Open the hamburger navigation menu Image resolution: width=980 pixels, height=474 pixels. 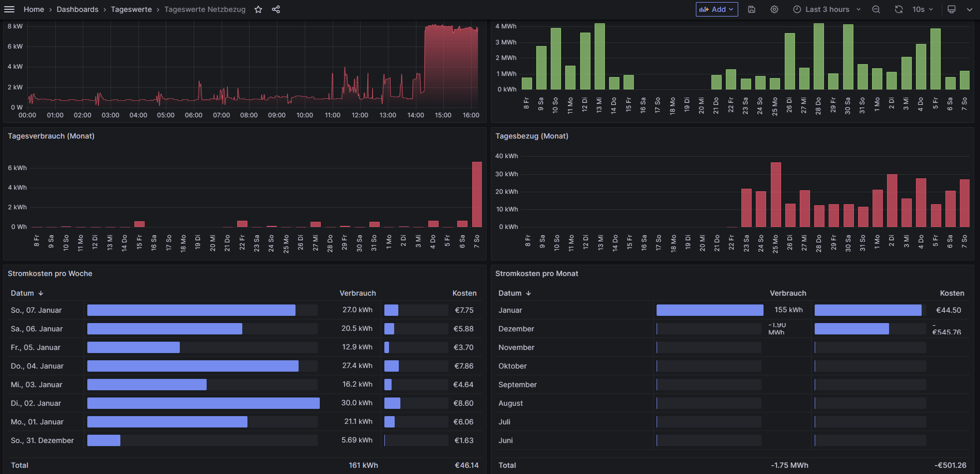[x=9, y=9]
